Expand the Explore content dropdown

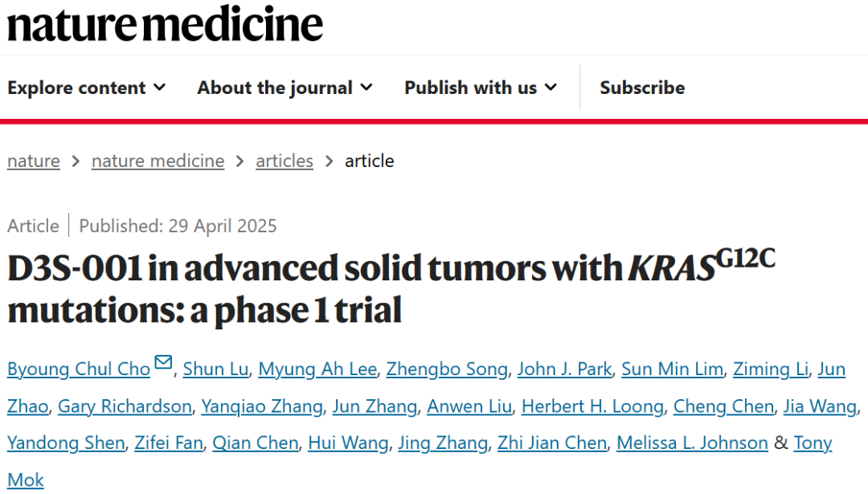click(86, 88)
